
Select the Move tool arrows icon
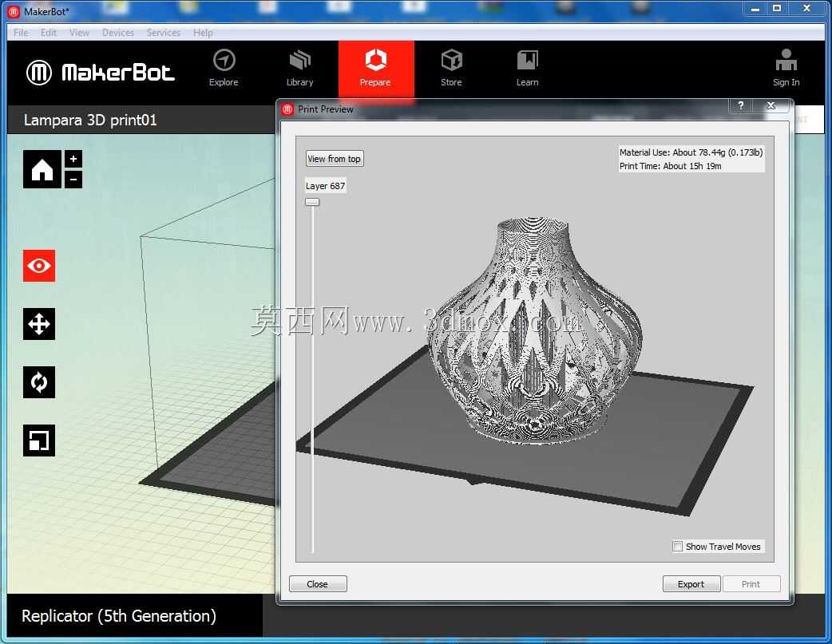(x=39, y=324)
